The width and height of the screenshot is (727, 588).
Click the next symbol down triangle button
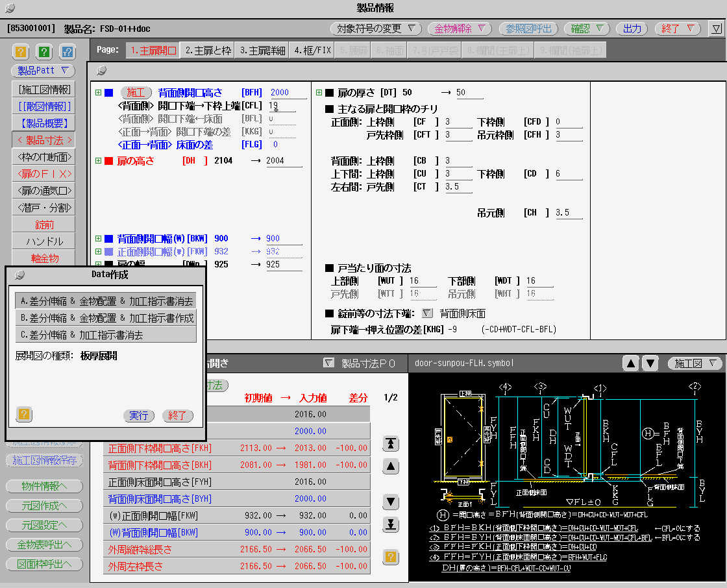[650, 363]
